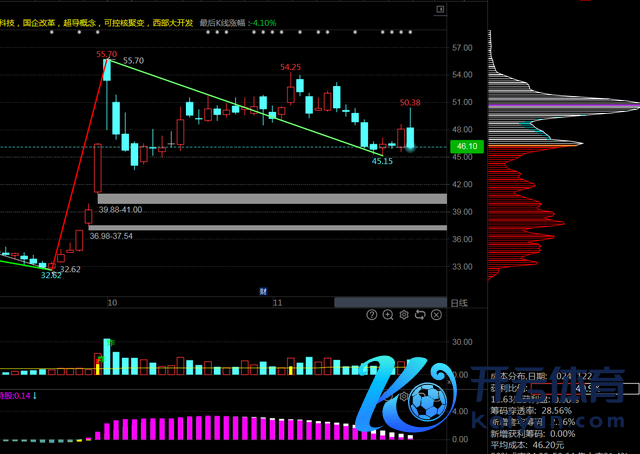Click the 54.25 high price label
640x454 pixels.
click(290, 67)
